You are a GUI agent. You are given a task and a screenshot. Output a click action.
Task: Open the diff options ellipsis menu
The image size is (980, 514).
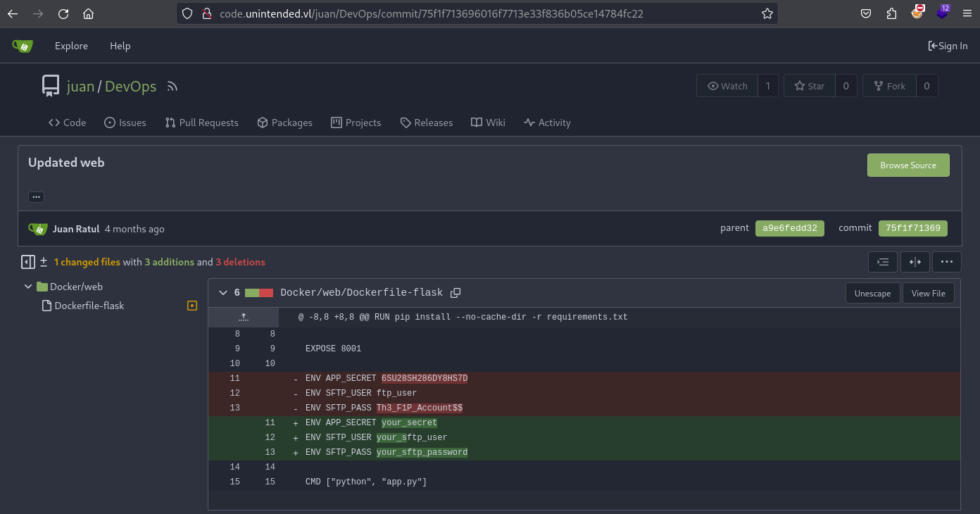[947, 262]
